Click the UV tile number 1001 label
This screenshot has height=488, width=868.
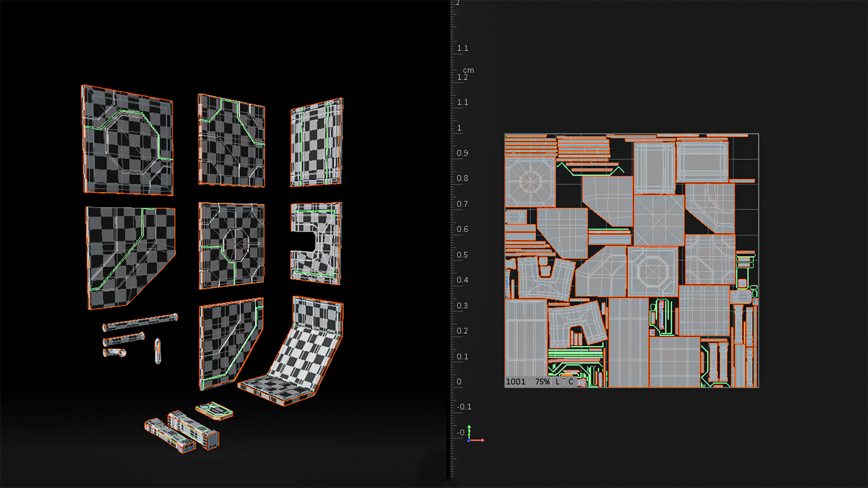tap(515, 382)
